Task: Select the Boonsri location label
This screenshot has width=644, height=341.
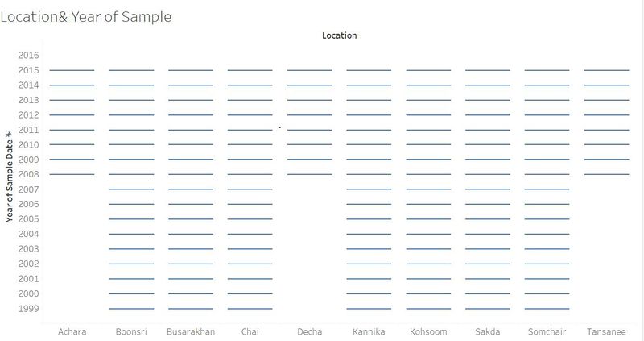Action: click(131, 331)
